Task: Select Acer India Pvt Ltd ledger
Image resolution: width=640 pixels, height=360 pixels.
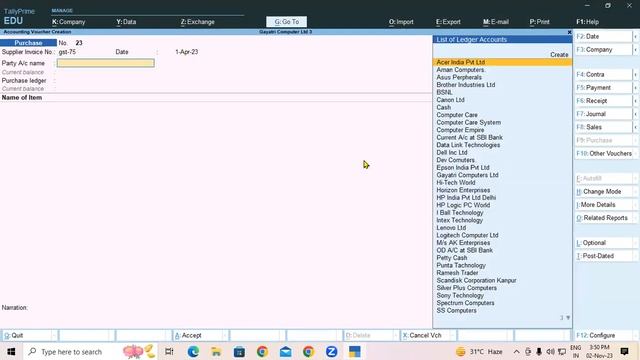Action: [502, 62]
